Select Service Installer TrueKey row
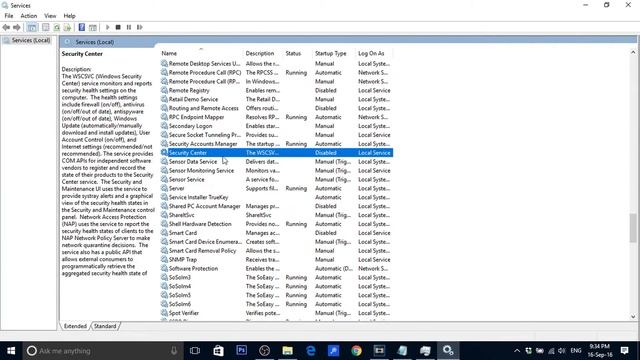 click(276, 197)
